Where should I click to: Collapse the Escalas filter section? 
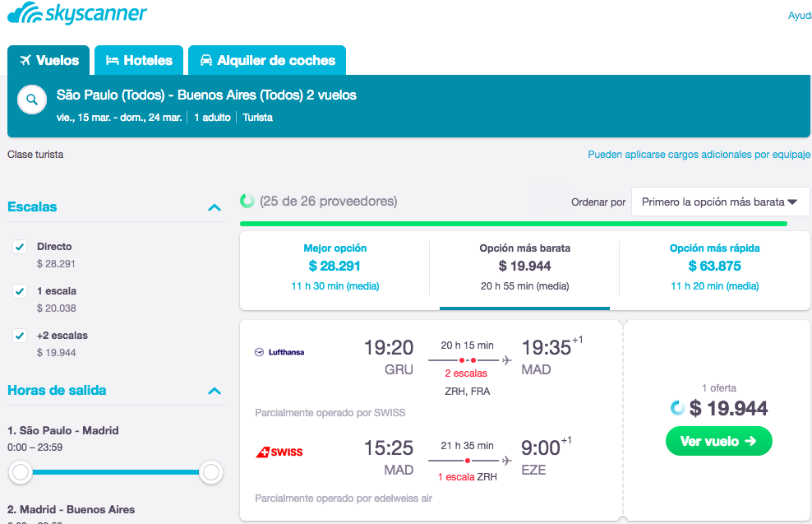215,207
